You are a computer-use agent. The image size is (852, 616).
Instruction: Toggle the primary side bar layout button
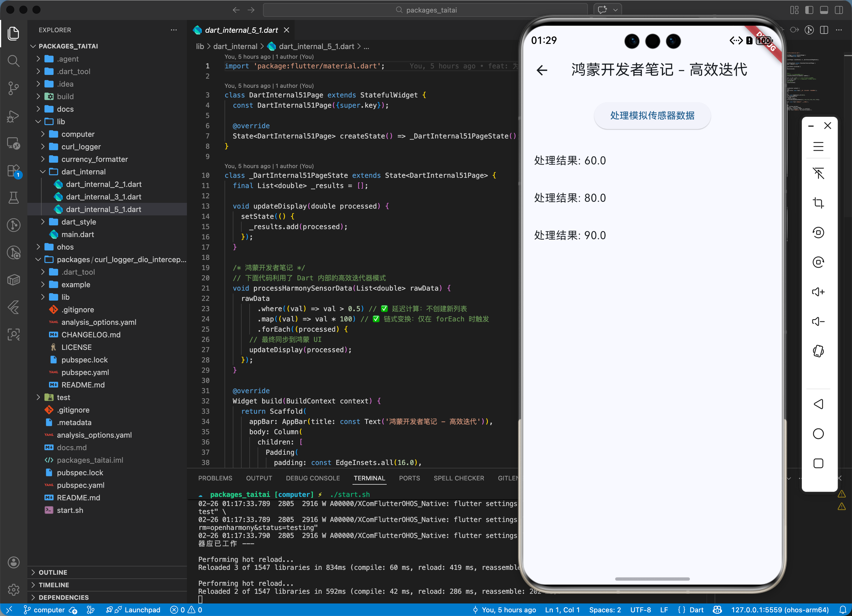coord(809,10)
